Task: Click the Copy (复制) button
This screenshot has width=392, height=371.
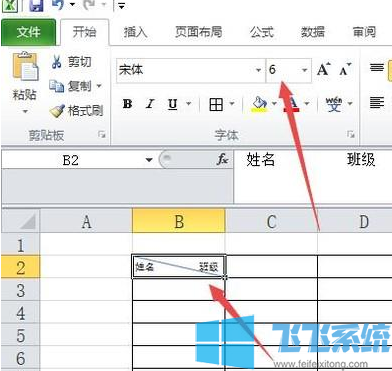Action: click(71, 86)
